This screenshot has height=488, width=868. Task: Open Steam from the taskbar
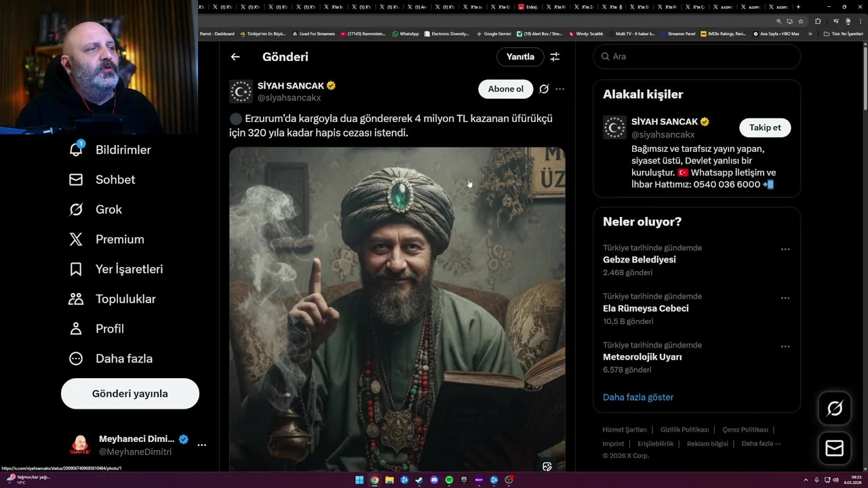(x=419, y=480)
